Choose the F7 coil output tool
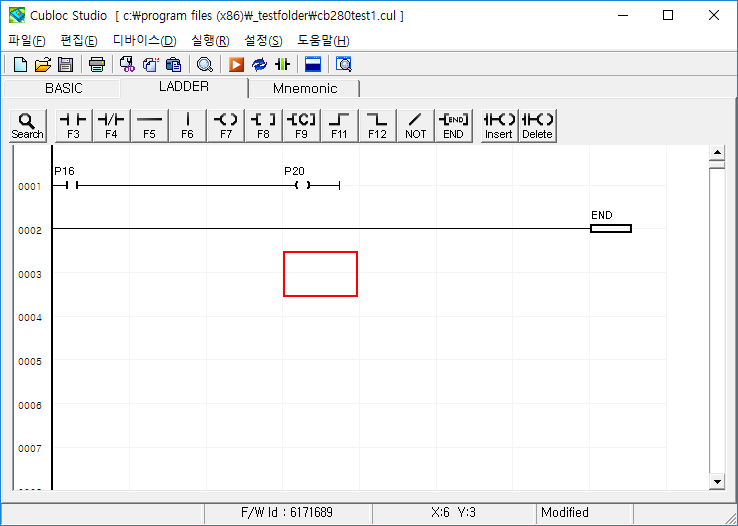738x526 pixels. 226,125
